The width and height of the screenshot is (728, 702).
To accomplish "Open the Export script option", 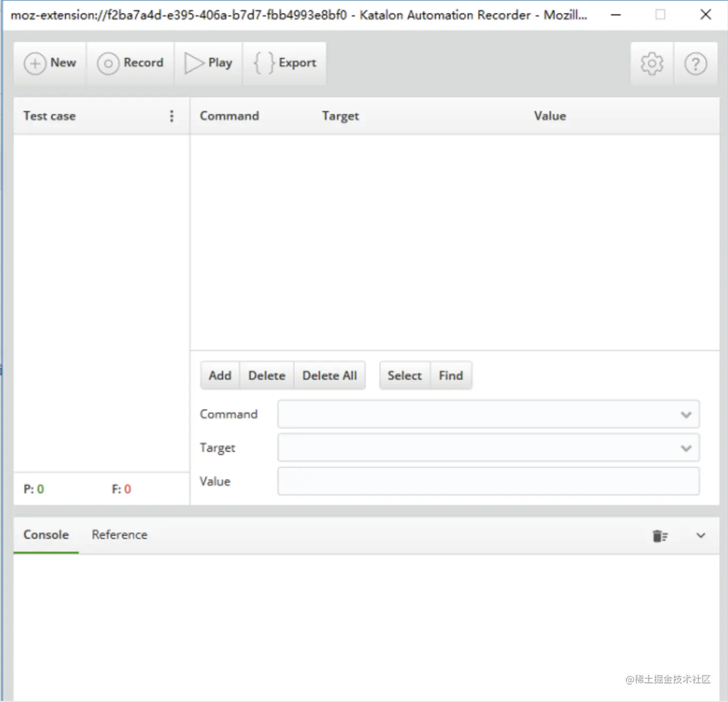I will tap(285, 63).
